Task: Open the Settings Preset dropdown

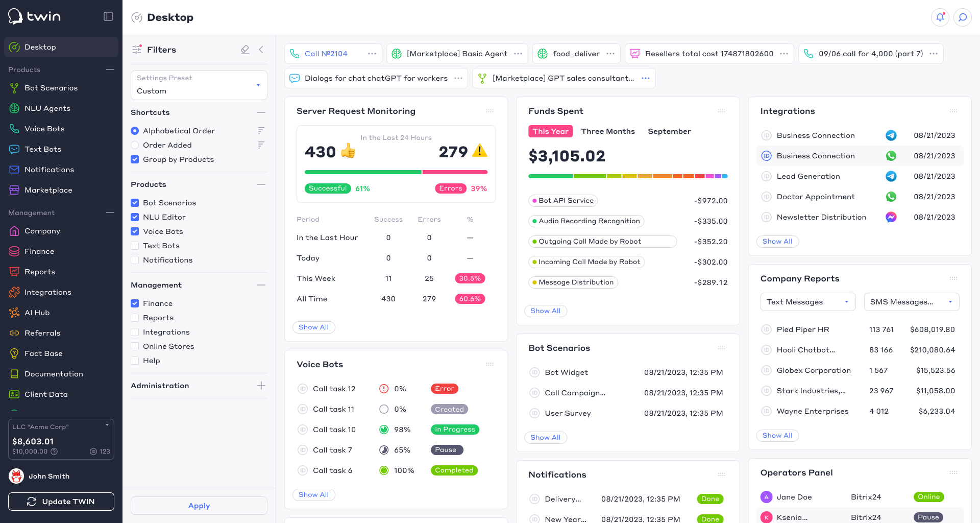Action: (199, 85)
